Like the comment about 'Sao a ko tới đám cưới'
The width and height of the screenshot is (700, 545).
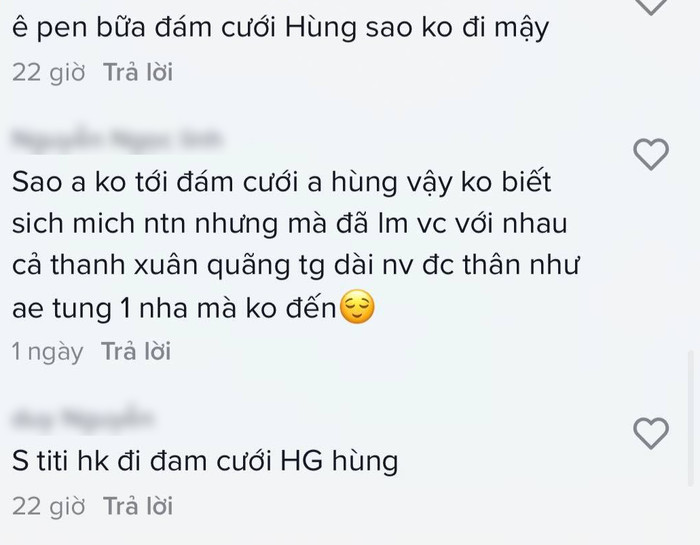(x=651, y=154)
